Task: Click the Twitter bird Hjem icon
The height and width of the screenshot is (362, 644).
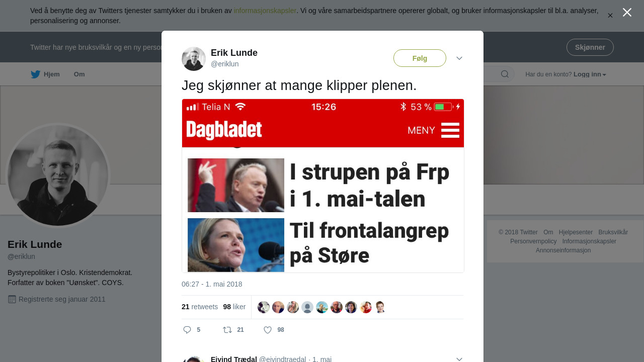Action: (x=35, y=74)
